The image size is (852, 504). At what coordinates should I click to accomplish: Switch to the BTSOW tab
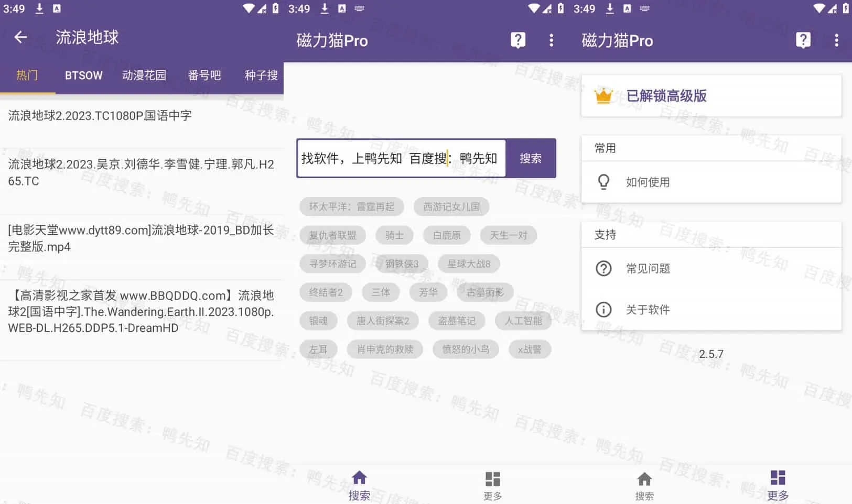tap(84, 75)
